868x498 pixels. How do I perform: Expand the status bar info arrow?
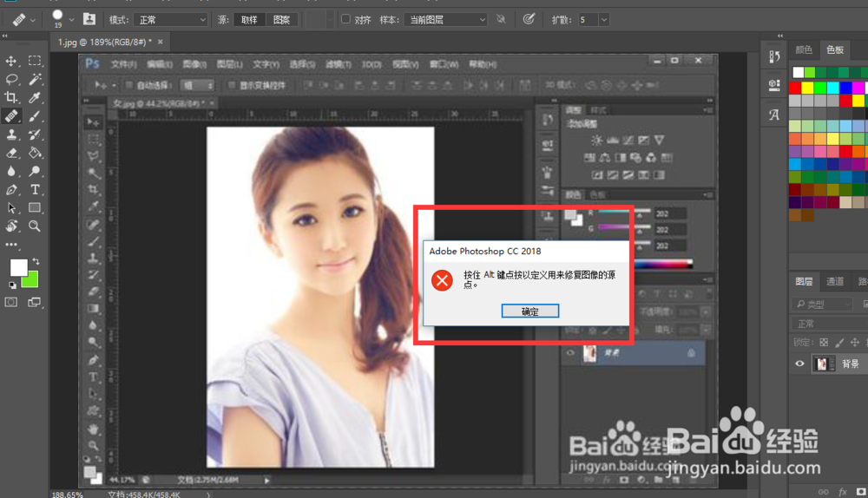[208, 495]
